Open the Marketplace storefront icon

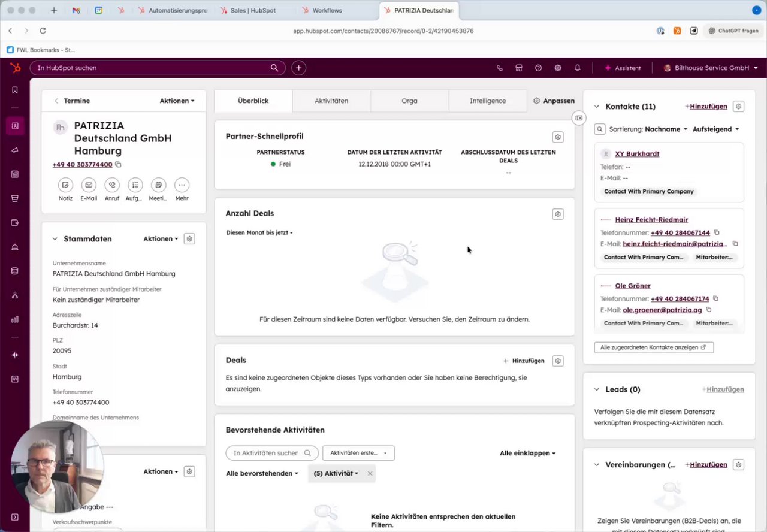coord(519,68)
